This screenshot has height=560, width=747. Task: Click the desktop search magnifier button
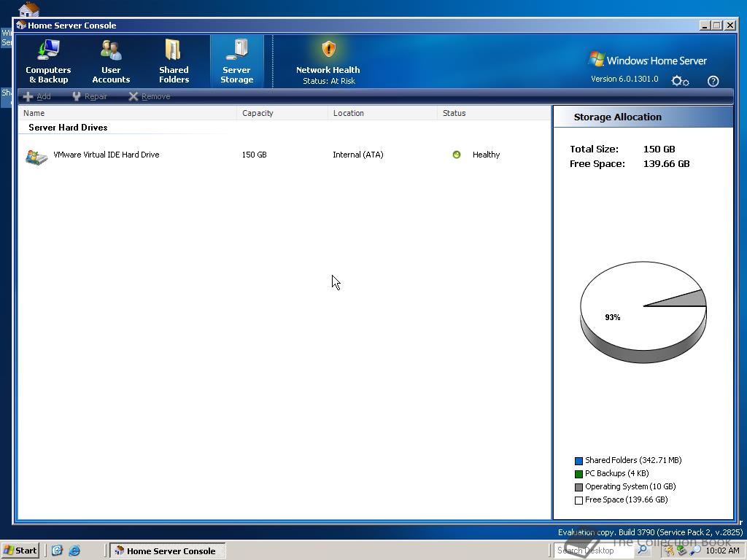point(642,551)
